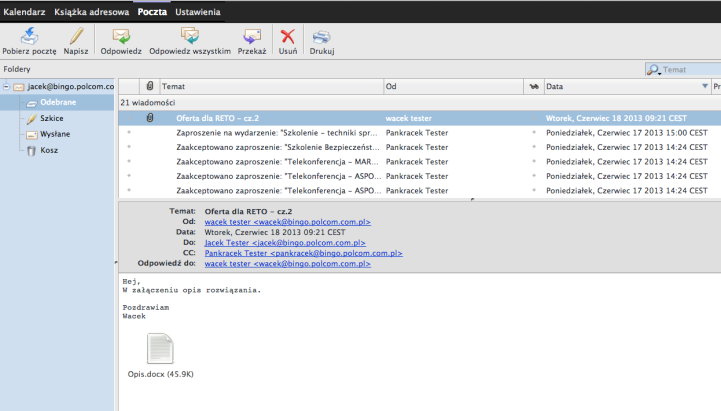The height and width of the screenshot is (411, 721).
Task: Click the attachment paperclip column header
Action: [x=150, y=86]
